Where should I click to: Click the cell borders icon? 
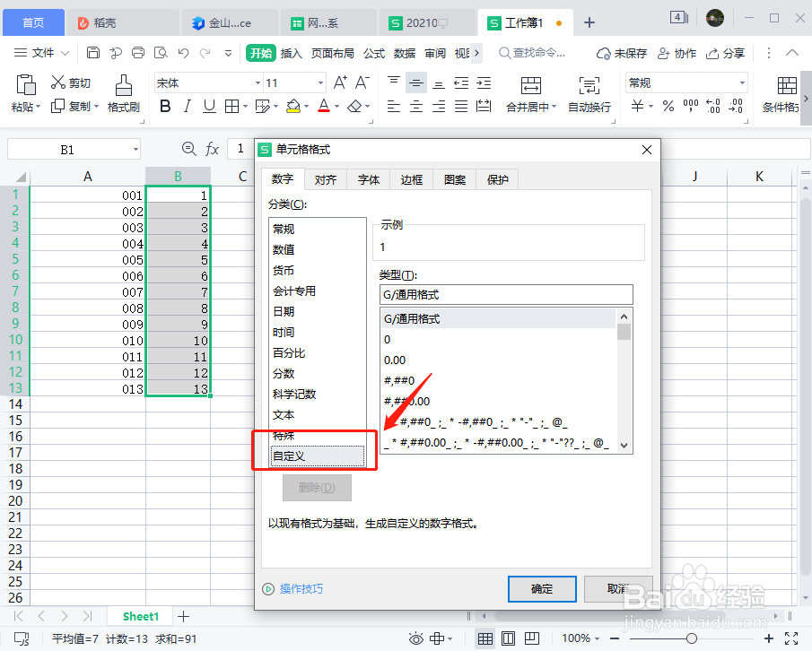tap(232, 107)
